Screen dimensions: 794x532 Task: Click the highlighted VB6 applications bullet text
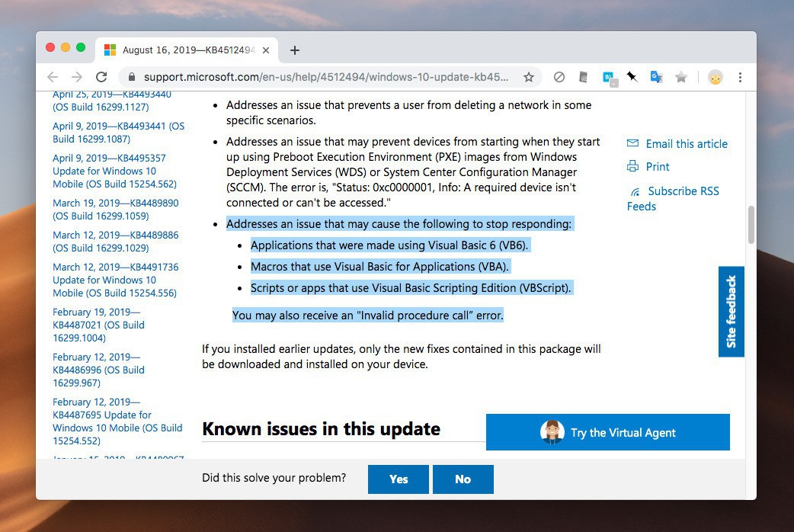(x=389, y=245)
